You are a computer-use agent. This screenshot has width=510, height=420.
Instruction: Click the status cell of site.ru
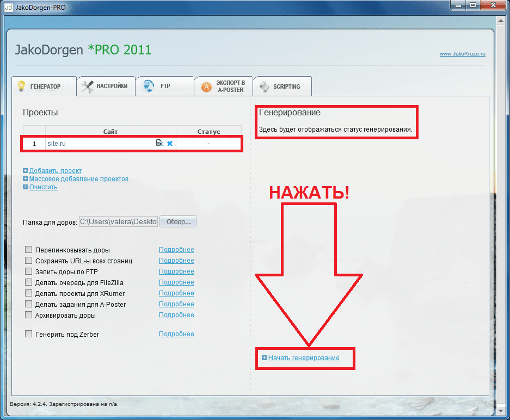tap(208, 144)
